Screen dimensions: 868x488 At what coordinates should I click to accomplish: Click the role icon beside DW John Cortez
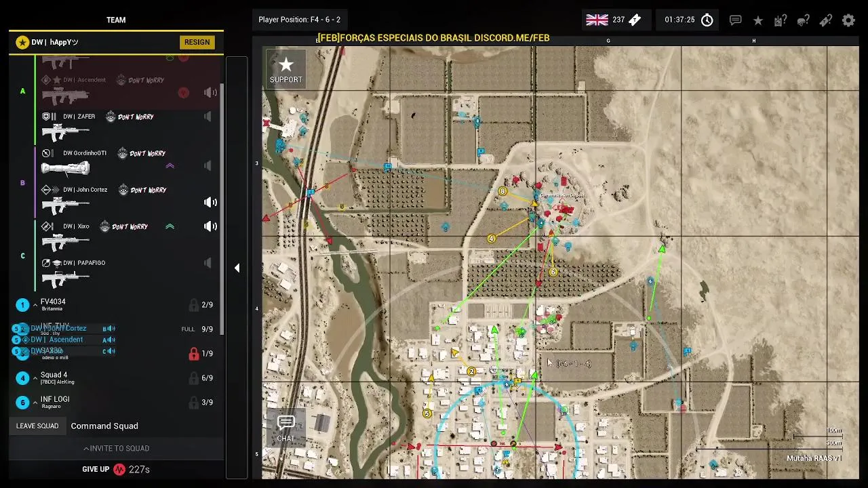[x=50, y=190]
